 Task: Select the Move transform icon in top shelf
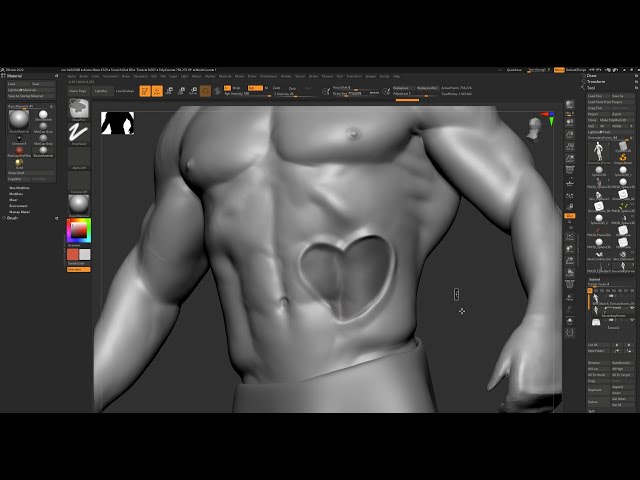169,91
